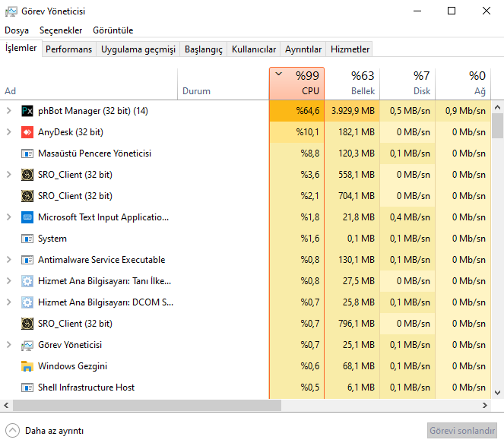This screenshot has width=504, height=446.
Task: Select the phBot Manager (32 bit) (14) row
Action: 246,111
